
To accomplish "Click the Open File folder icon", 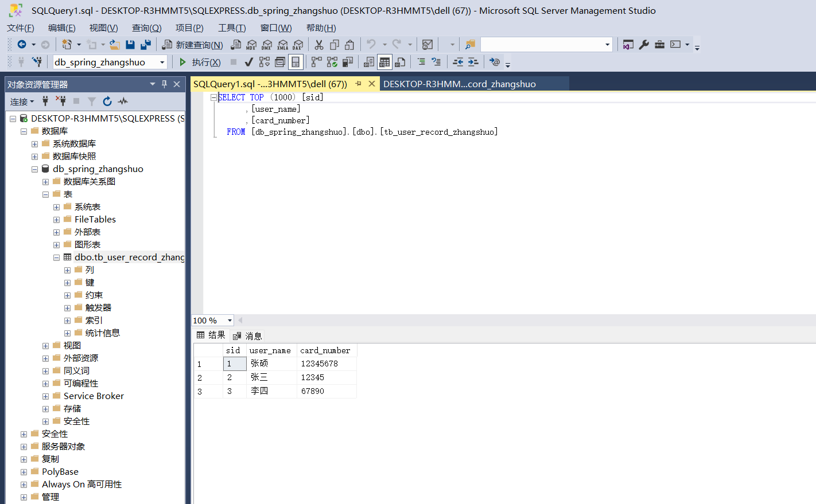I will pos(115,45).
